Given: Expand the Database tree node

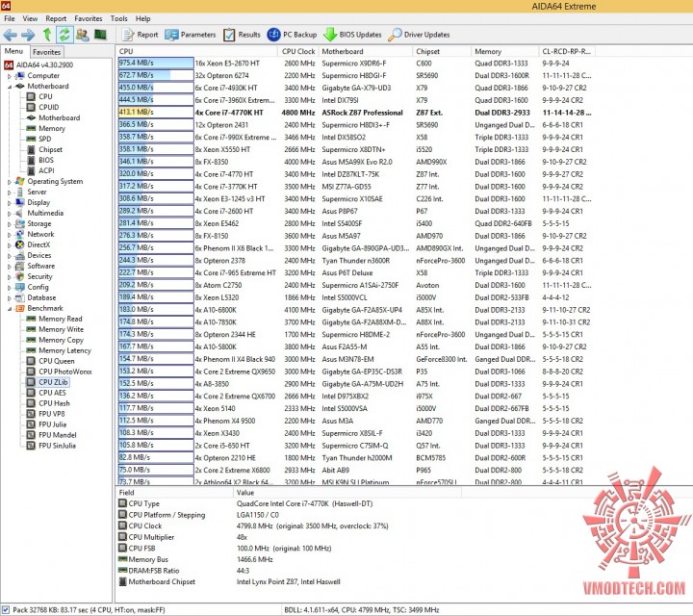Looking at the screenshot, I should (9, 297).
